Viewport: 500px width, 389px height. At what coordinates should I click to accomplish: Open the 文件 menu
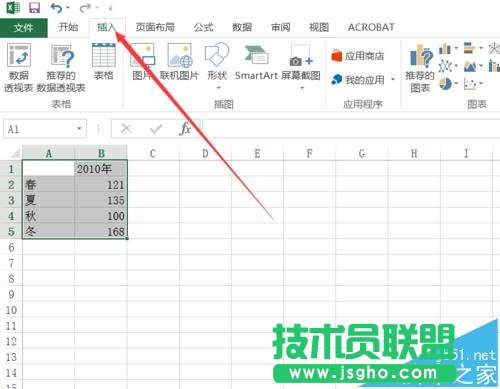click(23, 27)
